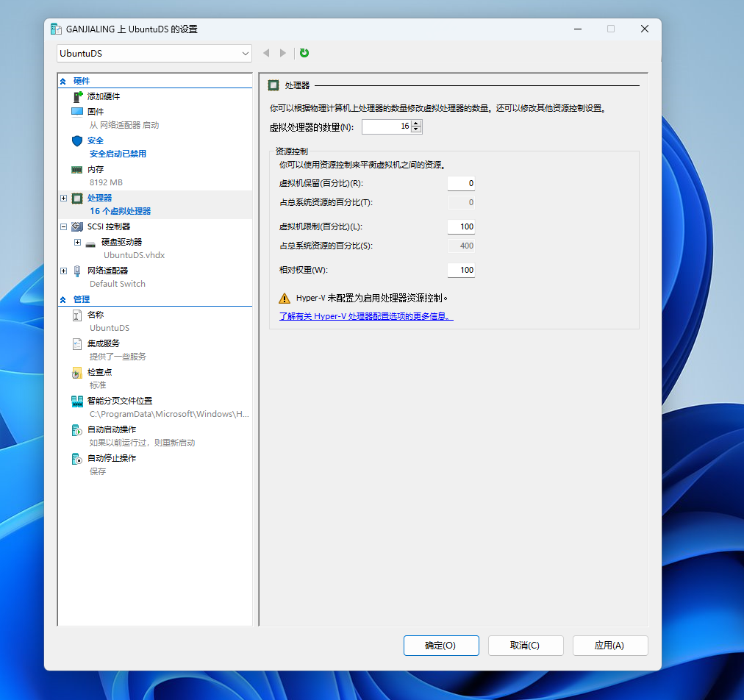Click the green refresh icon in toolbar

(x=304, y=53)
